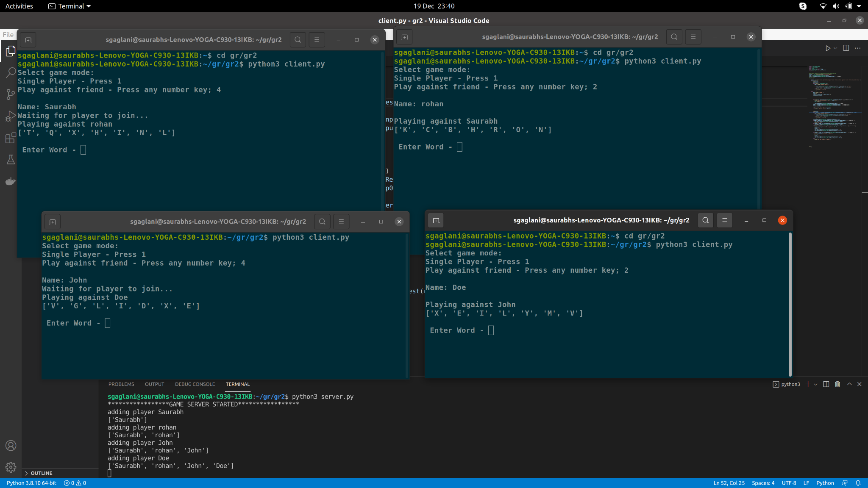868x488 pixels.
Task: Open the Terminal app menu in top bar
Action: click(70, 6)
